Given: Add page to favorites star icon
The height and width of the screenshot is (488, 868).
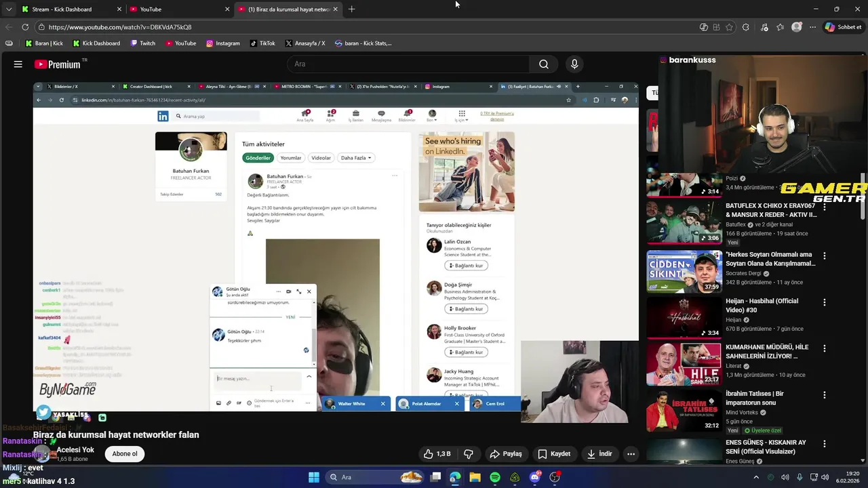Looking at the screenshot, I should tap(729, 27).
